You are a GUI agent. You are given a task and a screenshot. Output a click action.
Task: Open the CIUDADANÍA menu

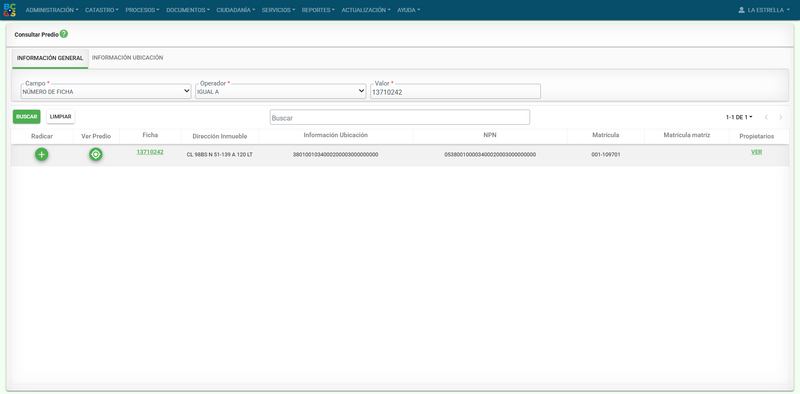click(x=236, y=10)
